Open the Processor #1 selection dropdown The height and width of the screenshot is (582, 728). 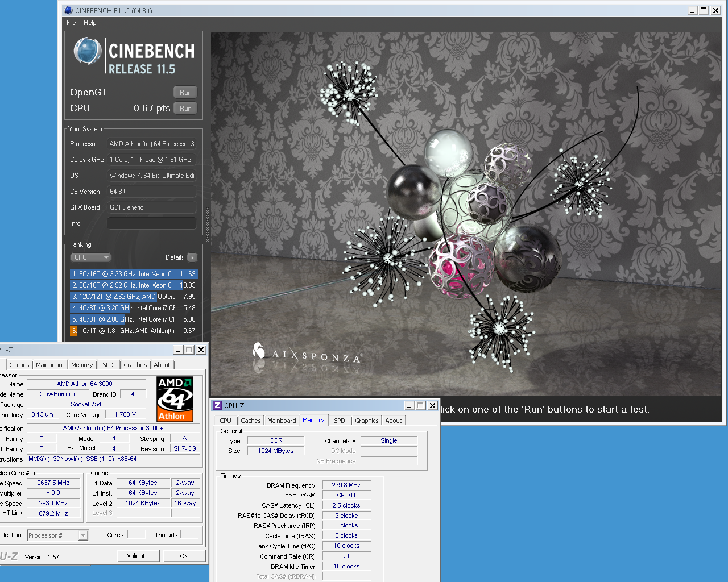[57, 535]
